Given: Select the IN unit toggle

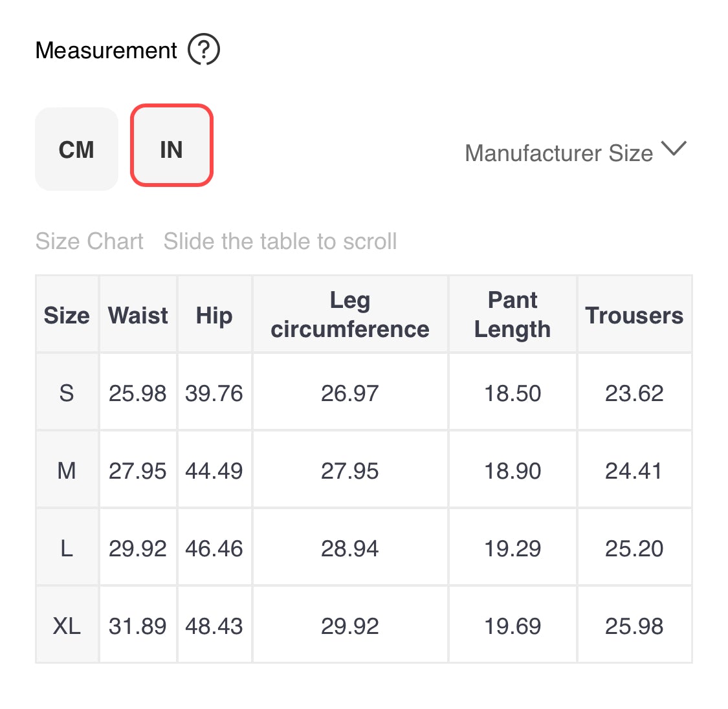Looking at the screenshot, I should pyautogui.click(x=171, y=146).
